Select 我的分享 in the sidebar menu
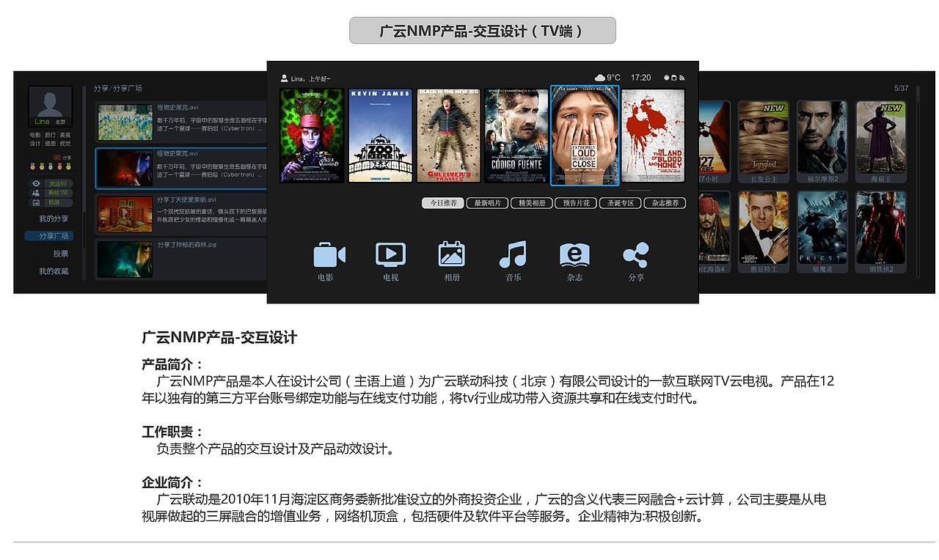The width and height of the screenshot is (939, 560). coord(54,218)
